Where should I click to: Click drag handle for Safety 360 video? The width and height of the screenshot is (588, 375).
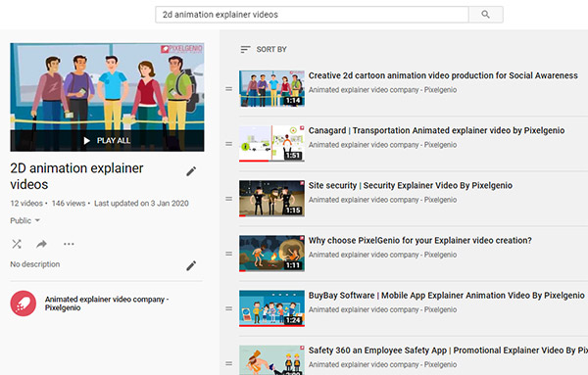(228, 363)
